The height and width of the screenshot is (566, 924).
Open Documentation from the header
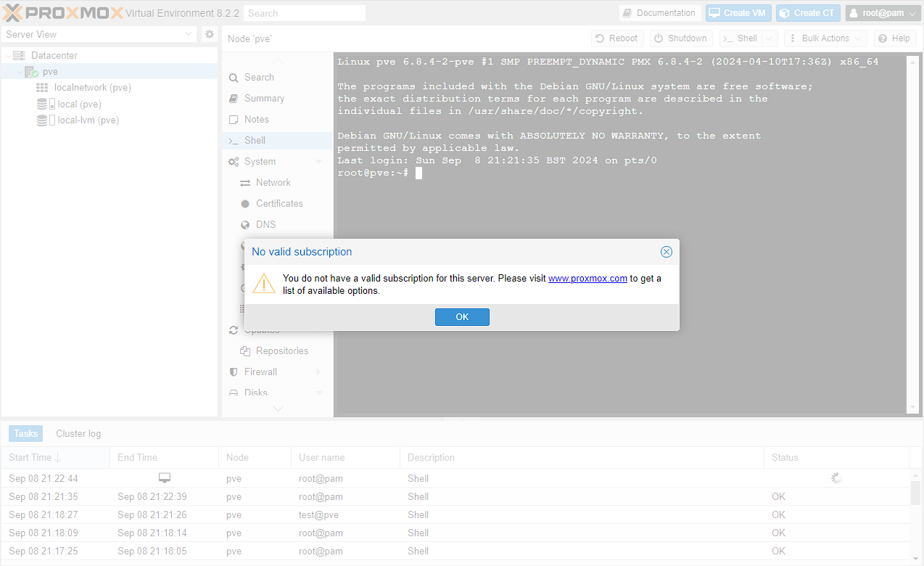click(x=659, y=13)
